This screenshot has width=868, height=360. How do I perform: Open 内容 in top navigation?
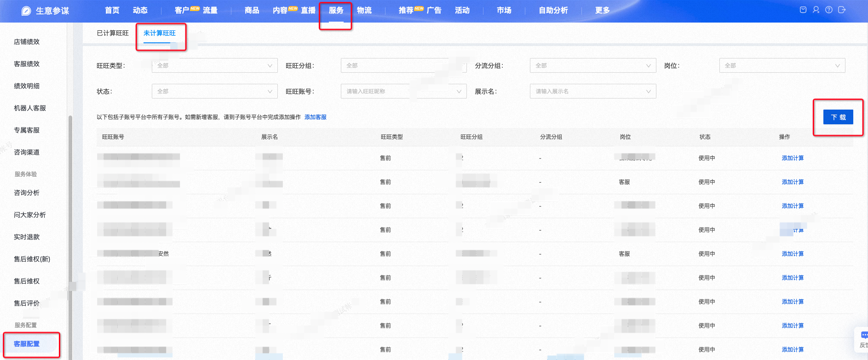click(280, 10)
